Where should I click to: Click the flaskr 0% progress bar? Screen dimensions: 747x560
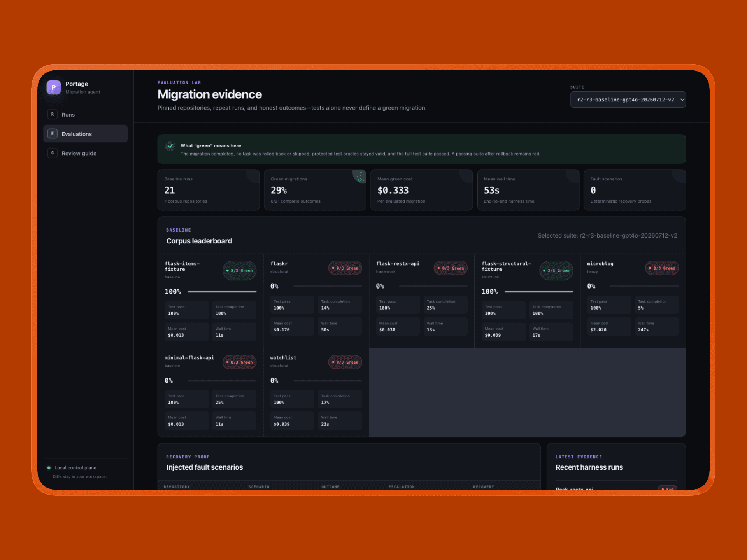pyautogui.click(x=328, y=286)
